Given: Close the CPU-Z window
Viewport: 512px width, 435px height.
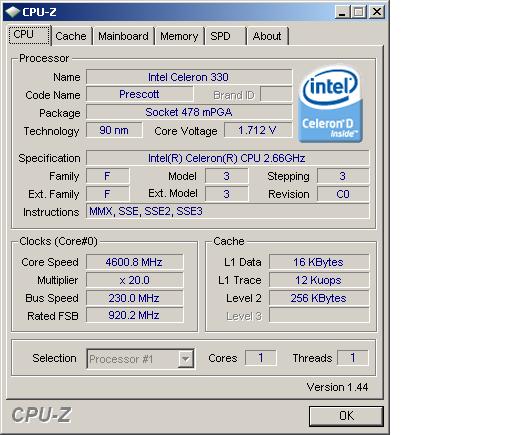Looking at the screenshot, I should point(377,12).
